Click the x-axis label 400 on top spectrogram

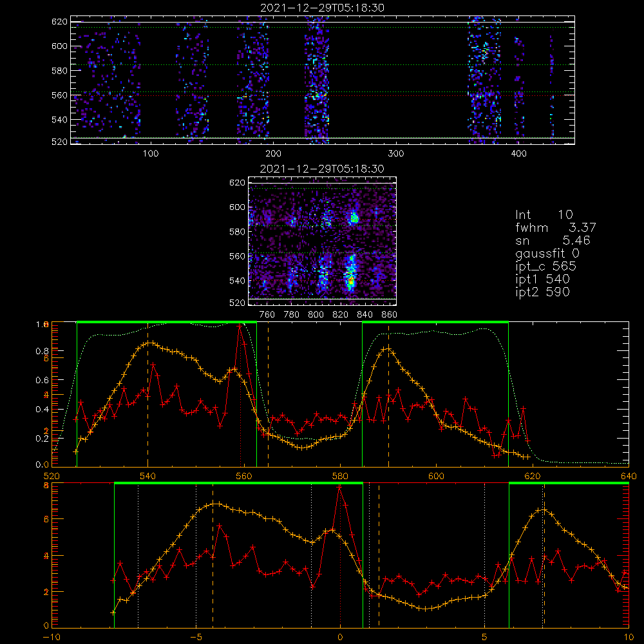[x=518, y=154]
